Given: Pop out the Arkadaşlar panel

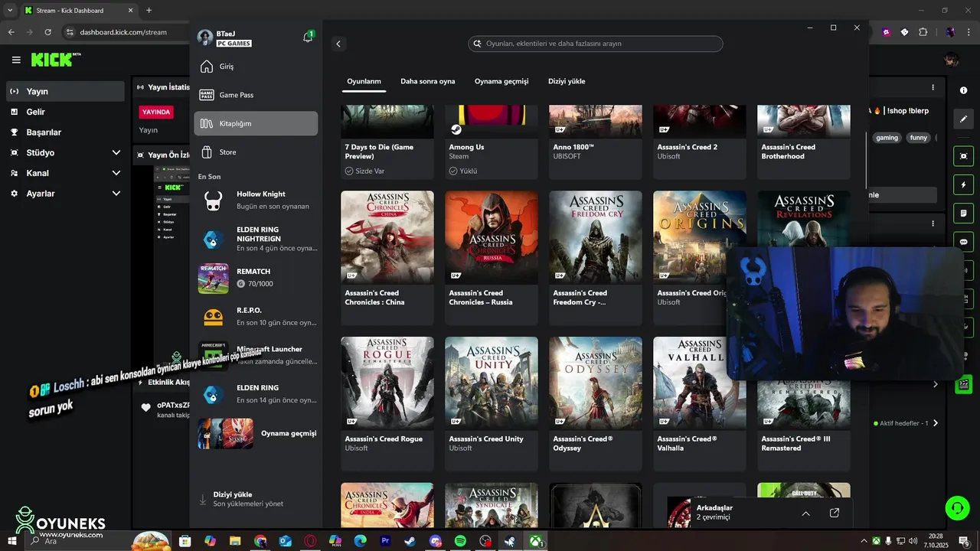Looking at the screenshot, I should pos(835,513).
